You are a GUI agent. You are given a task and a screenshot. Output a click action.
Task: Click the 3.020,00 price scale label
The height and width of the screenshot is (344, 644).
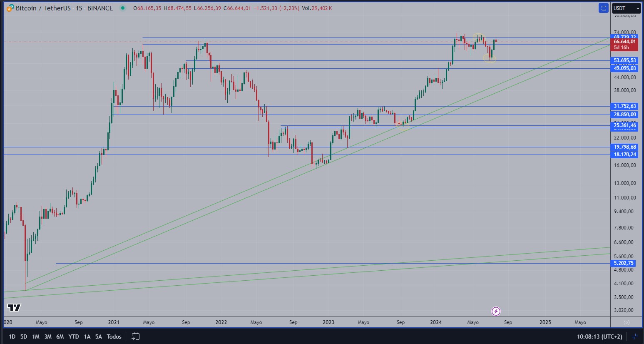point(624,310)
